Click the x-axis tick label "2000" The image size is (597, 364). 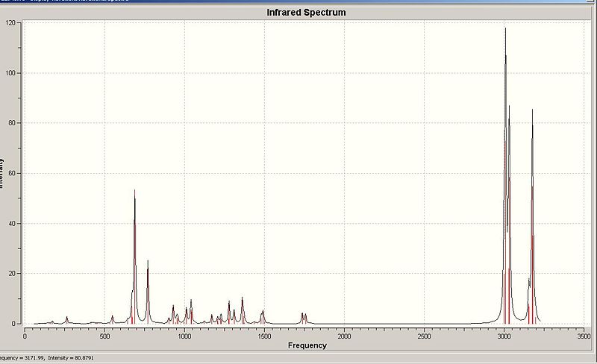[x=344, y=336]
